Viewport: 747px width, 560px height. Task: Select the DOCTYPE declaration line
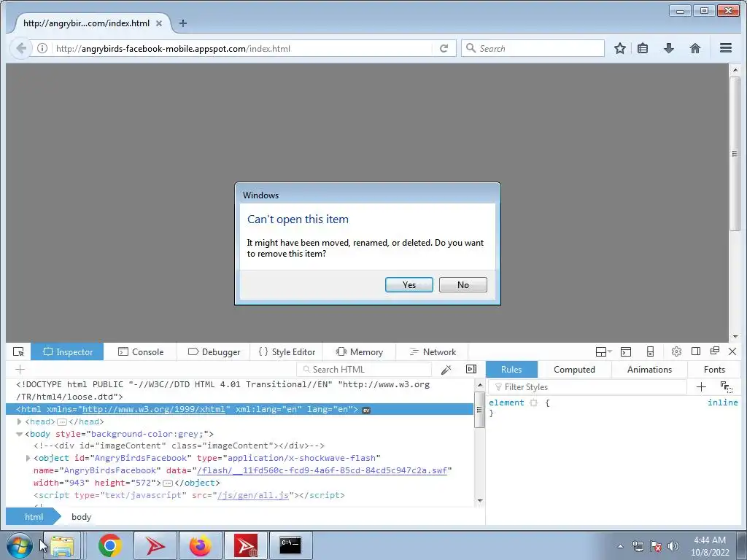[223, 391]
